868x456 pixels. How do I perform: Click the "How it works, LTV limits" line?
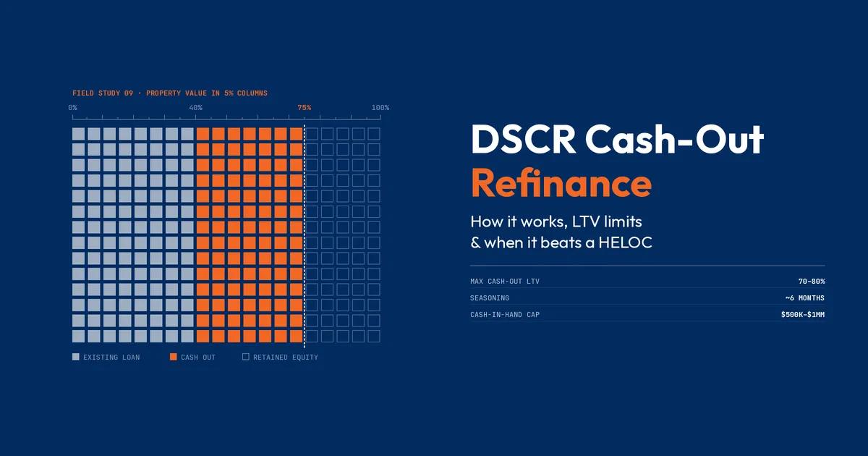(x=556, y=221)
